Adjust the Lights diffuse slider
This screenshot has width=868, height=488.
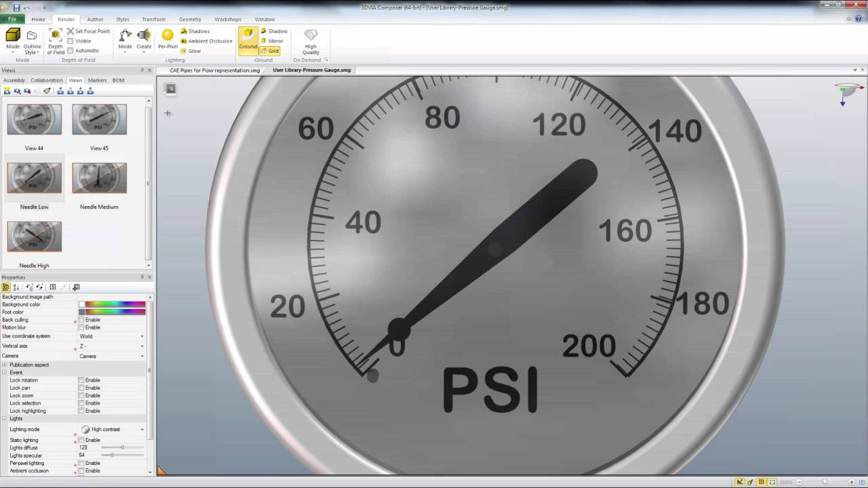[122, 448]
